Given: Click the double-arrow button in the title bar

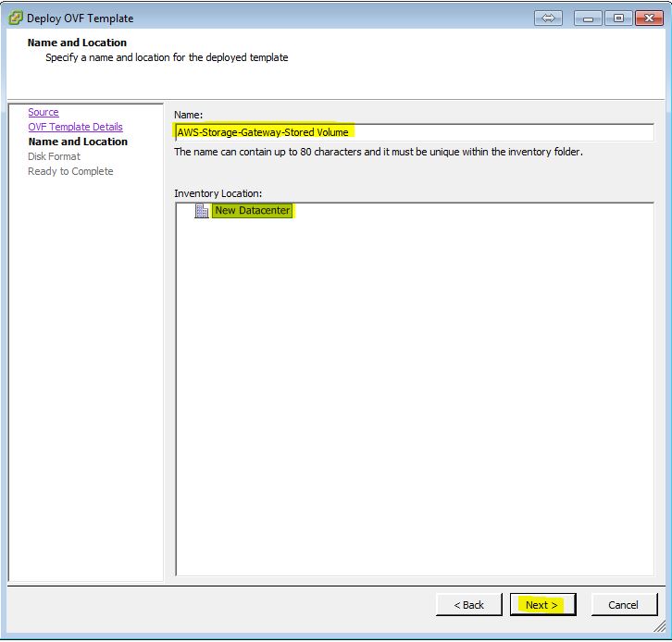Looking at the screenshot, I should tap(547, 18).
